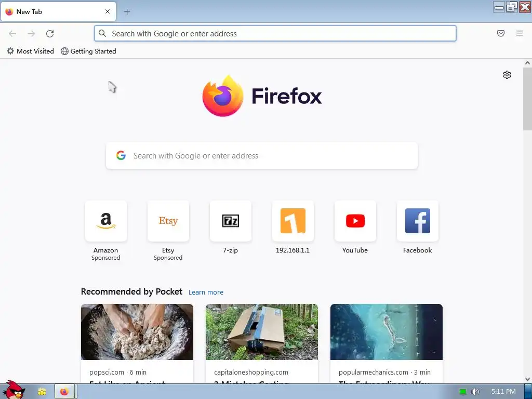The image size is (532, 399).
Task: Click the Recommended by Pocket heading
Action: [131, 292]
